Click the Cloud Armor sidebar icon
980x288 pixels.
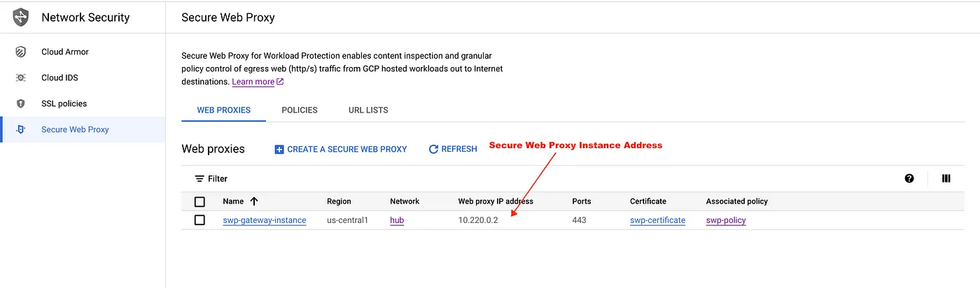point(21,52)
